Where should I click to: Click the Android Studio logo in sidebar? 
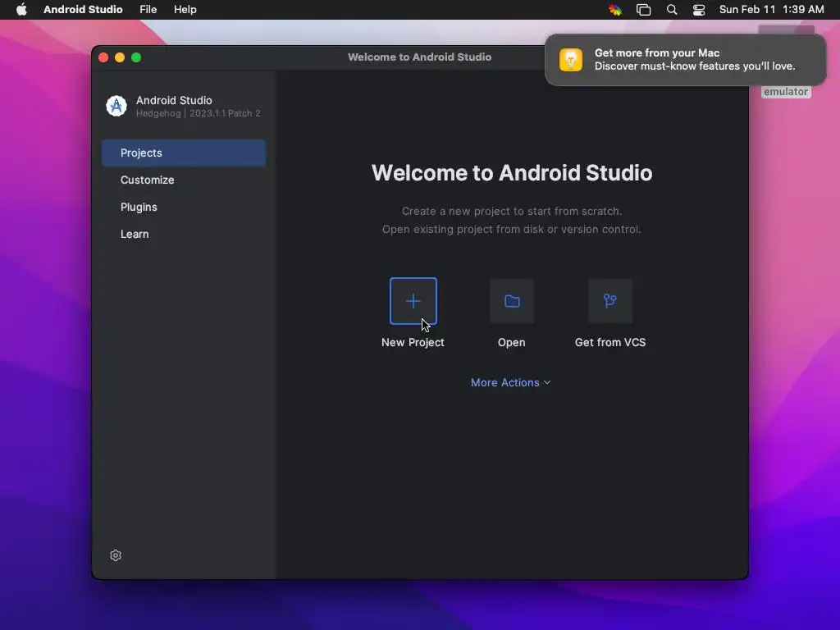pos(116,106)
